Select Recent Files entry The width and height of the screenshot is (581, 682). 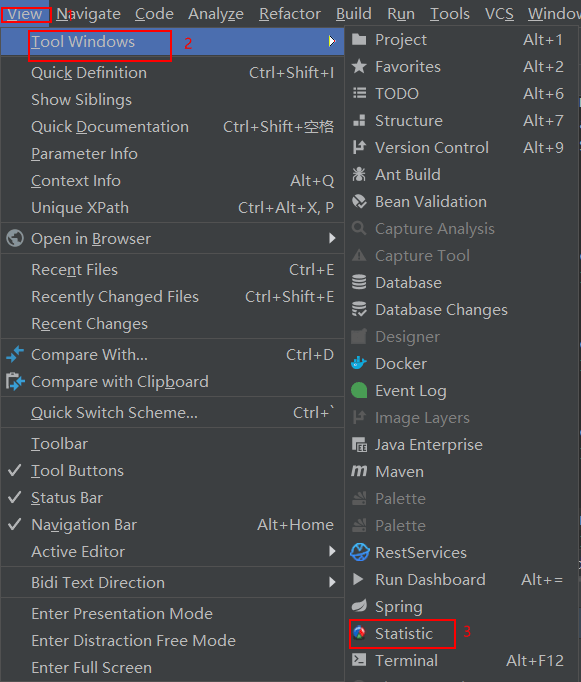[x=173, y=270]
